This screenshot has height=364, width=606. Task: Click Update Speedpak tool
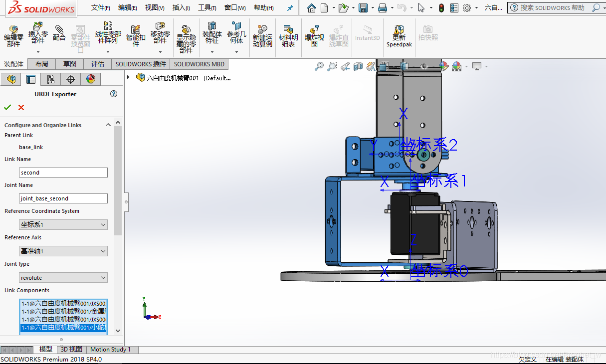click(x=399, y=36)
